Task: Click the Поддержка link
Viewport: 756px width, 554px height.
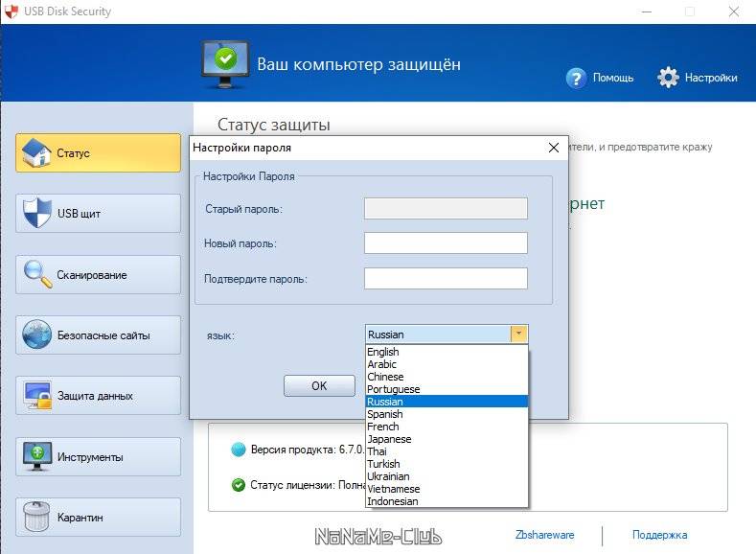Action: pyautogui.click(x=659, y=535)
